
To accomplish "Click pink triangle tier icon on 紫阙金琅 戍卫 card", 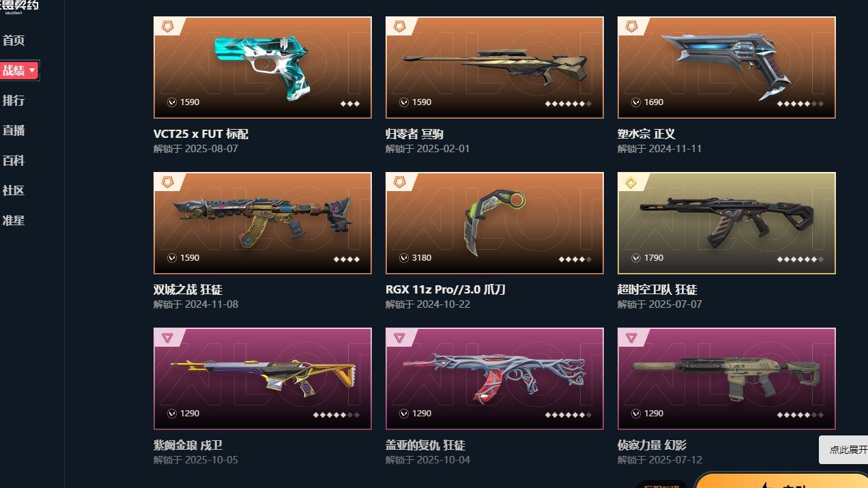I will click(167, 338).
